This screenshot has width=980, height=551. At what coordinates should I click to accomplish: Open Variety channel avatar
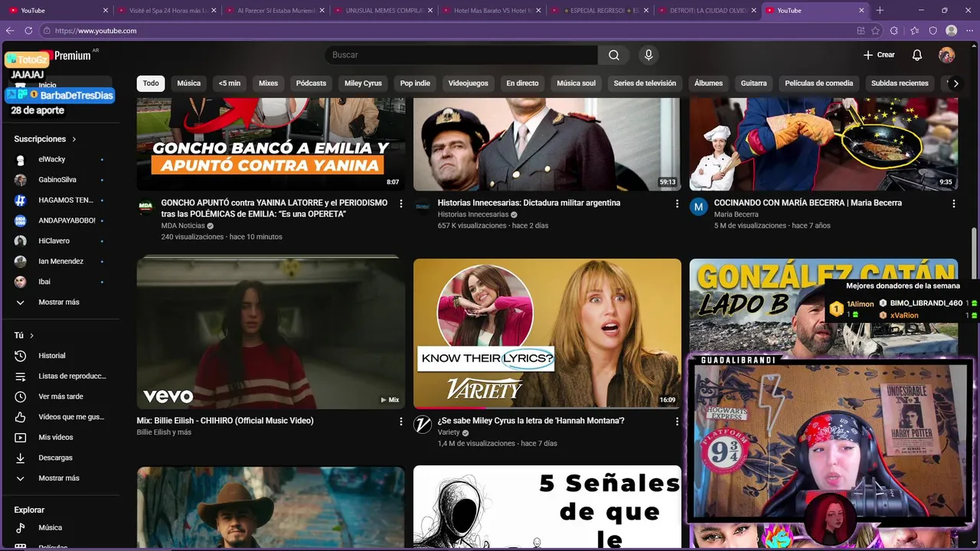423,425
